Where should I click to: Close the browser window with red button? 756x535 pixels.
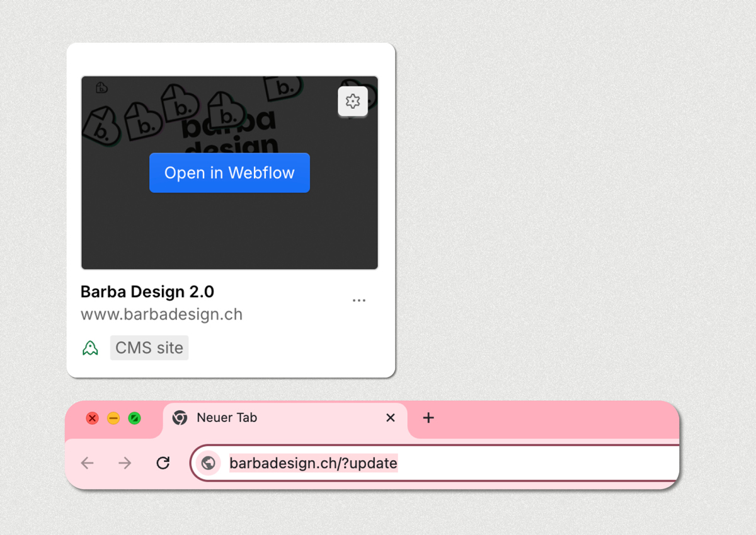93,418
